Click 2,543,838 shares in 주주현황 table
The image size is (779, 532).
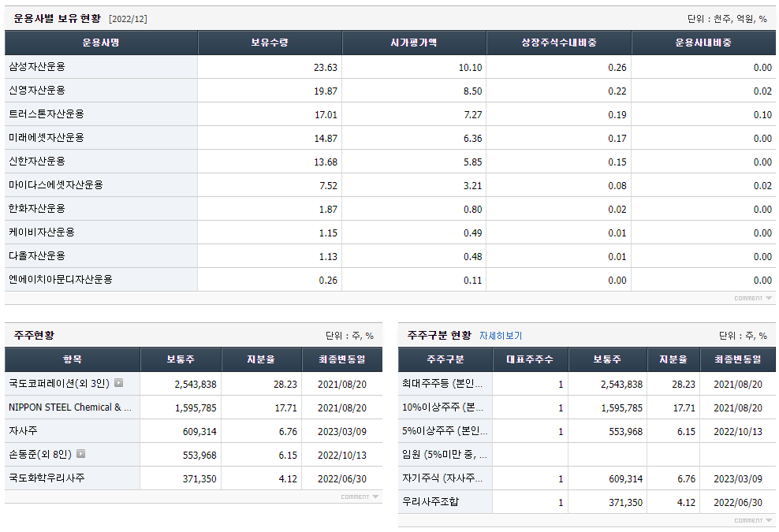pyautogui.click(x=196, y=385)
